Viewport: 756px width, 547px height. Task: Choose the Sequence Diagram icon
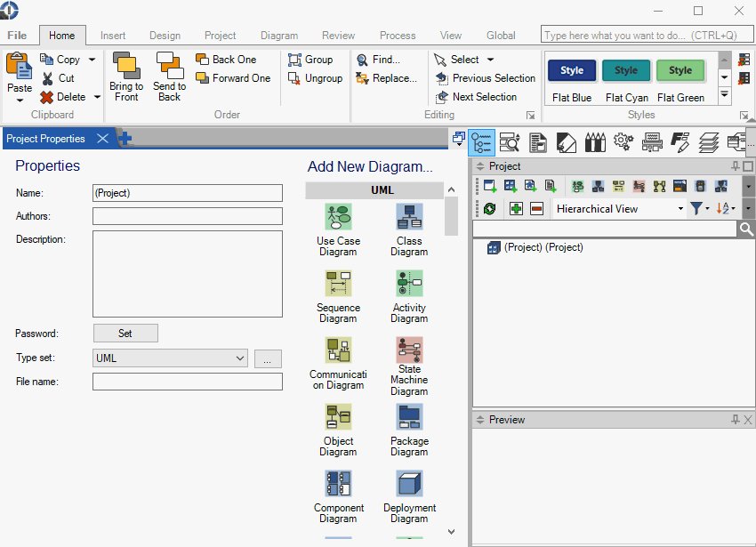click(x=338, y=284)
